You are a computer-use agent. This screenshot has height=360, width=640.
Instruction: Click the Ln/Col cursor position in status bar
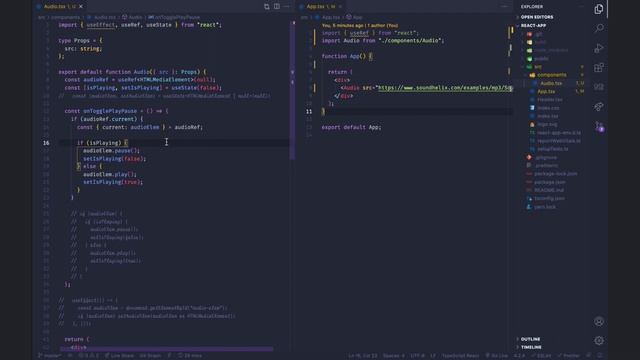(x=362, y=356)
